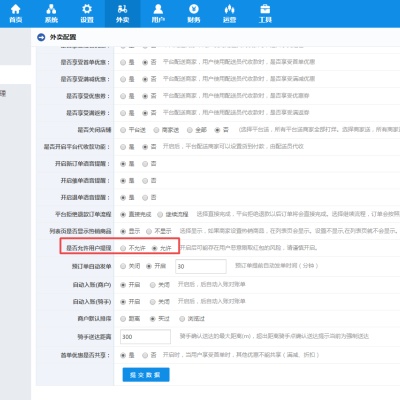Select 否 for 是否开启平台代收款功能
The width and height of the screenshot is (400, 400).
pyautogui.click(x=145, y=147)
